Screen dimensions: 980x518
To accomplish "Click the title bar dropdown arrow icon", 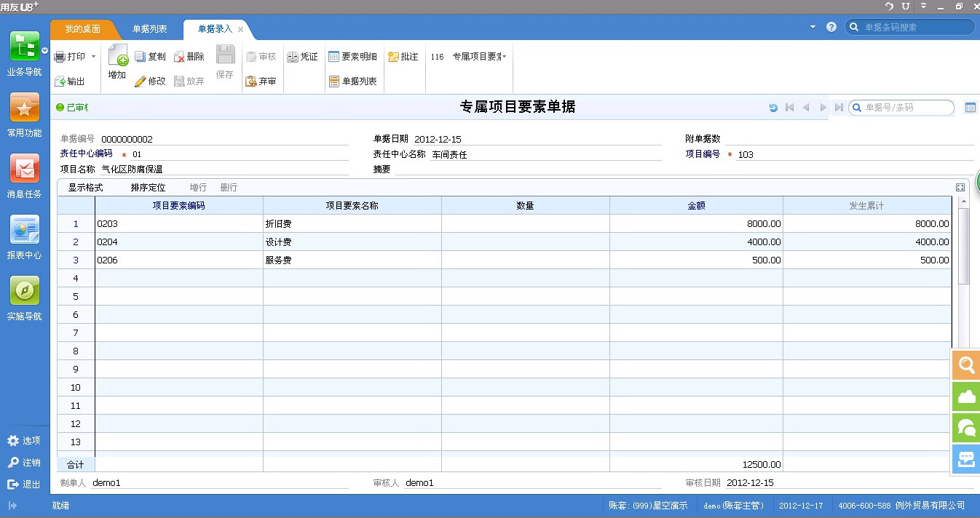I will [x=923, y=6].
